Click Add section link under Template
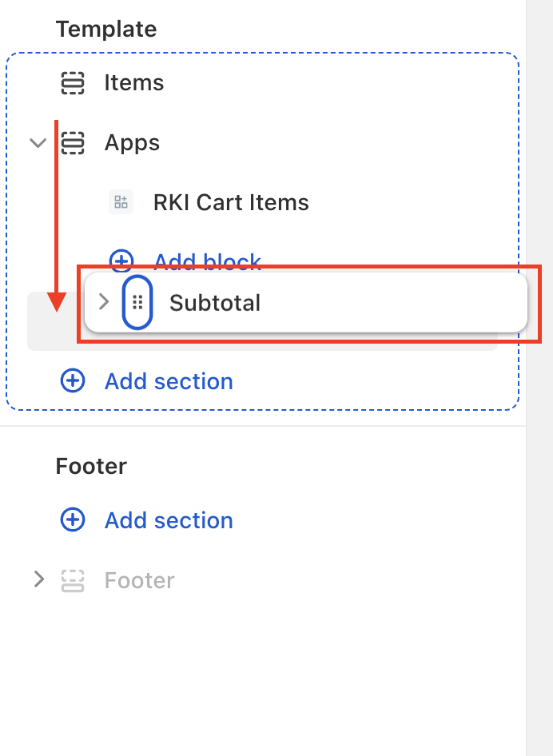Image resolution: width=553 pixels, height=756 pixels. [169, 381]
